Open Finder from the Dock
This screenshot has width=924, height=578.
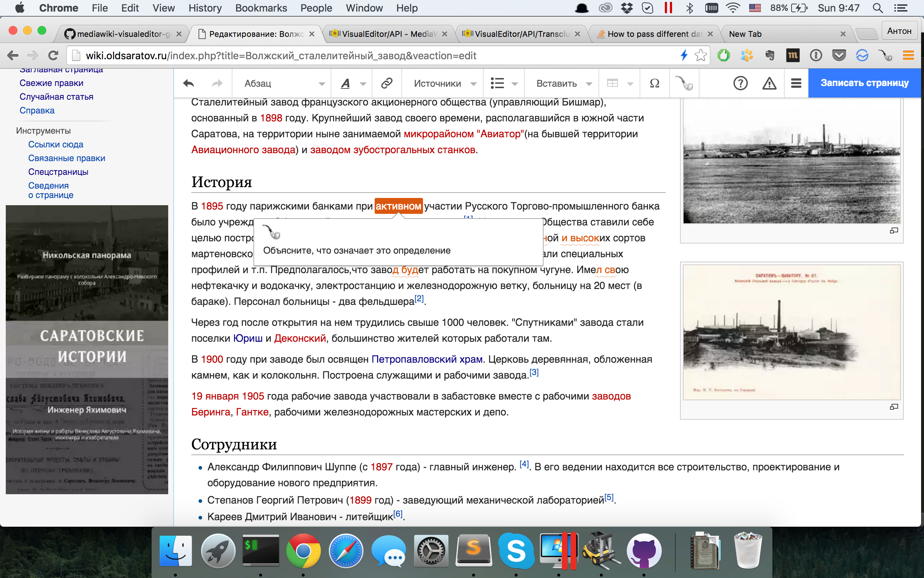[176, 551]
